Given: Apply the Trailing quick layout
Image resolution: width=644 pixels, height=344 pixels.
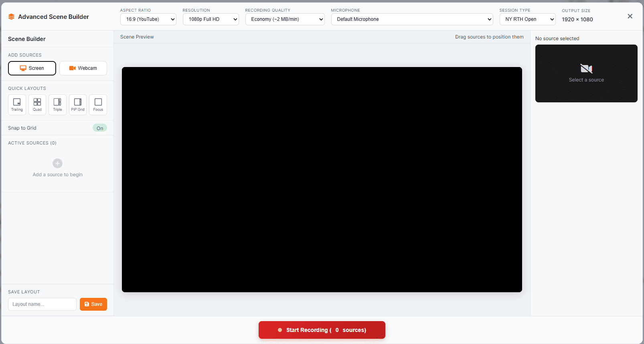Looking at the screenshot, I should coord(17,105).
